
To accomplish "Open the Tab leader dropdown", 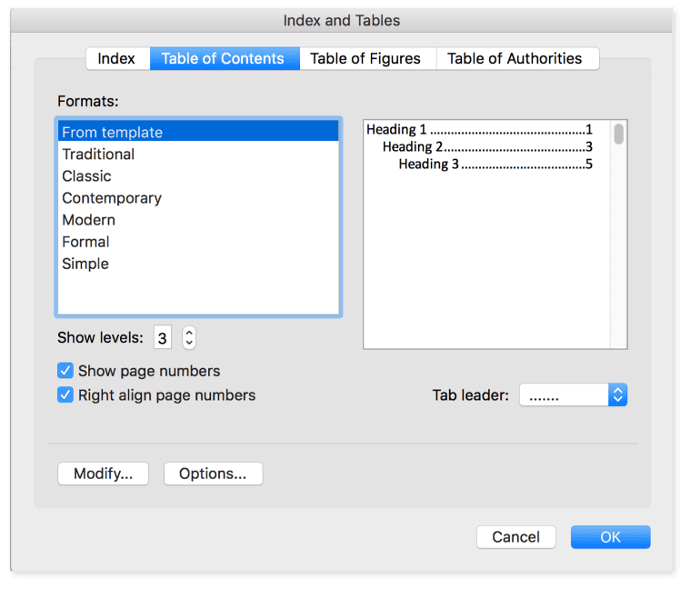I will (573, 395).
